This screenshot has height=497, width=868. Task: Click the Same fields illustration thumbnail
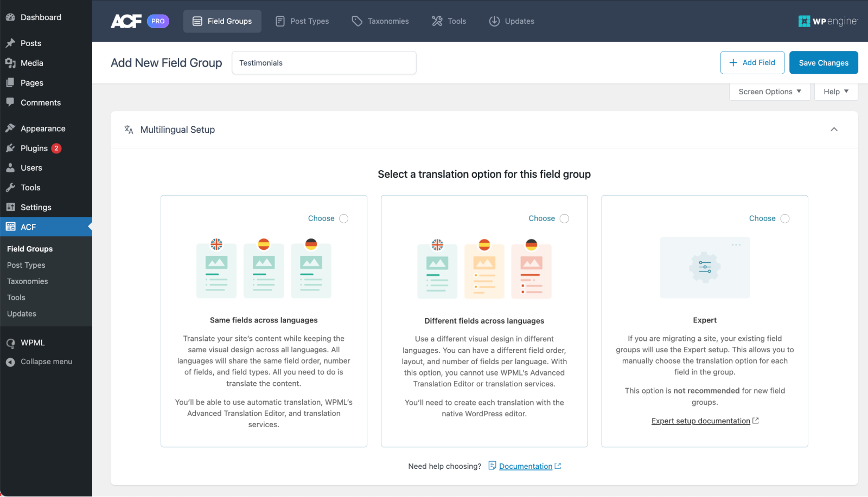(264, 268)
